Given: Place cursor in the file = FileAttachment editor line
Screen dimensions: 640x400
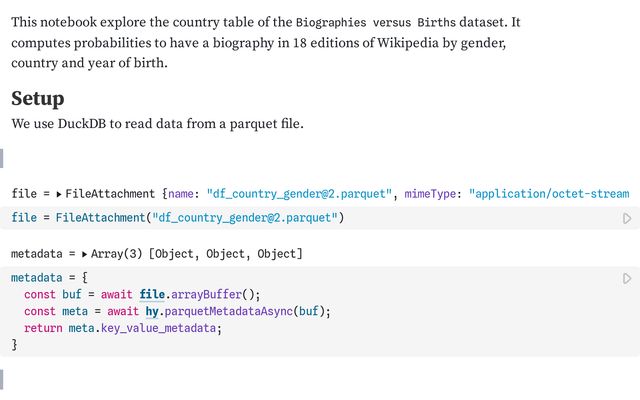Looking at the screenshot, I should pos(178,218).
